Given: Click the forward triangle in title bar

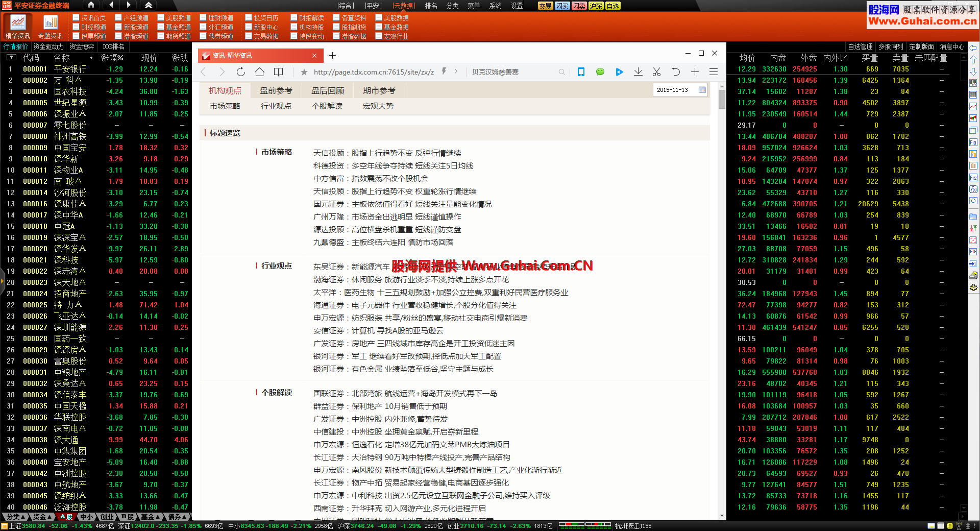Looking at the screenshot, I should [x=129, y=5].
